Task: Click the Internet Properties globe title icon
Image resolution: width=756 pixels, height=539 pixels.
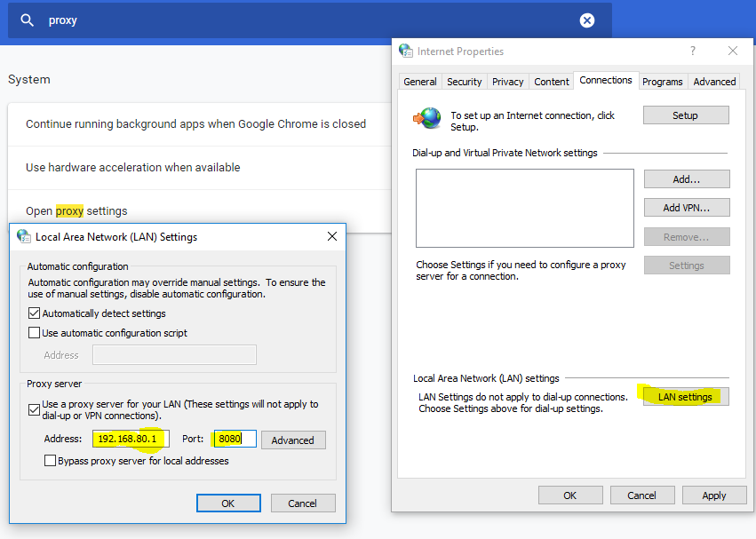Action: (406, 52)
